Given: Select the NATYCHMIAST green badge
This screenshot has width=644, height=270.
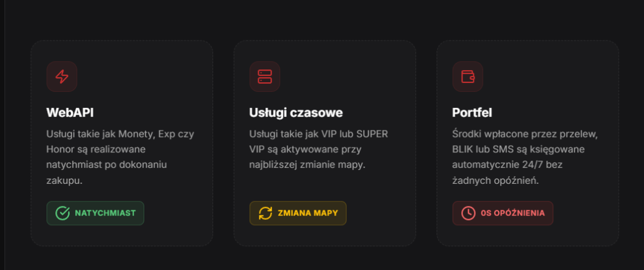Looking at the screenshot, I should [95, 213].
